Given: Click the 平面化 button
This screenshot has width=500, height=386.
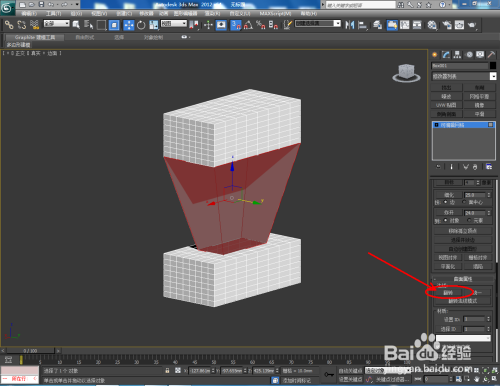Looking at the screenshot, I should coord(448,266).
